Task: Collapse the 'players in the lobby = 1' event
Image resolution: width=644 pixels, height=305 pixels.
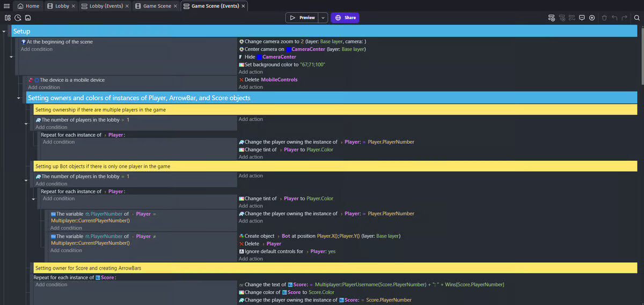Action: point(26,180)
